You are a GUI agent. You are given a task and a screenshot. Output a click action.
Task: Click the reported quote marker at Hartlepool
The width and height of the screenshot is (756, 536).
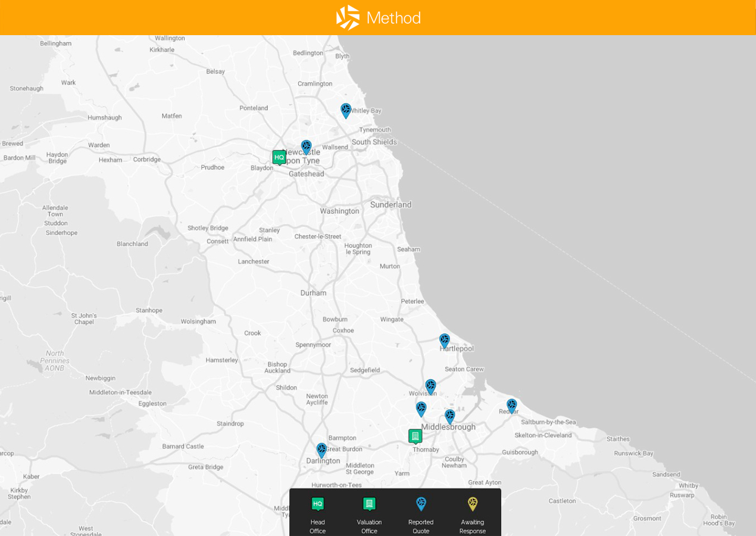tap(445, 341)
